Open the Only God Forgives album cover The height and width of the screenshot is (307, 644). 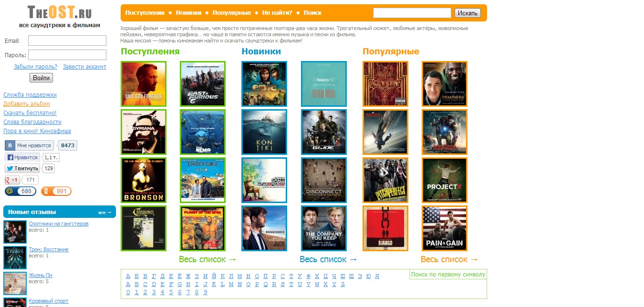coord(144,84)
